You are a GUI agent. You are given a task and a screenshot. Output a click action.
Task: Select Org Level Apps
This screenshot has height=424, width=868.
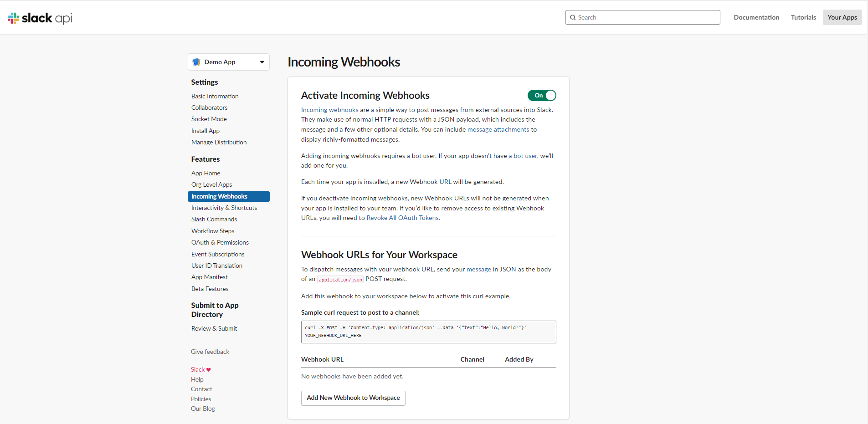212,184
